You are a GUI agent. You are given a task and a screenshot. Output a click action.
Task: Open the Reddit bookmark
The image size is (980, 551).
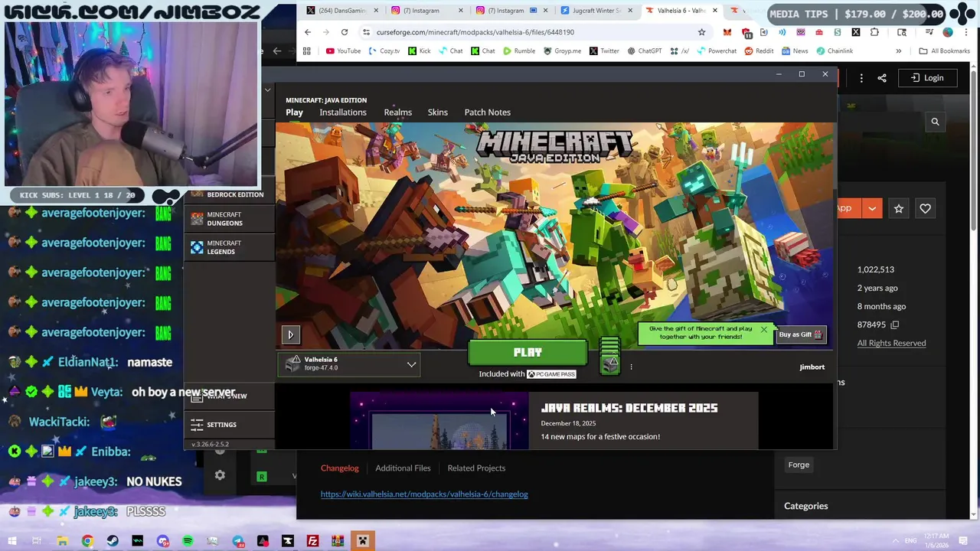tap(758, 51)
